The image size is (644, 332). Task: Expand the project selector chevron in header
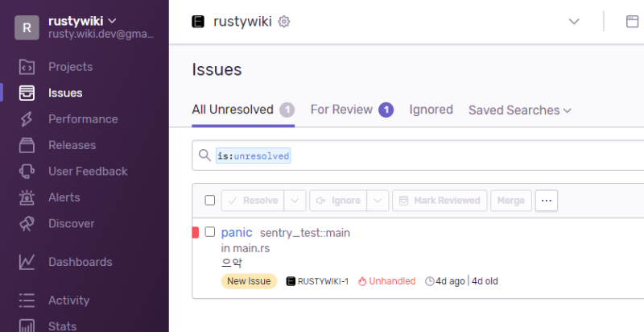pyautogui.click(x=574, y=22)
